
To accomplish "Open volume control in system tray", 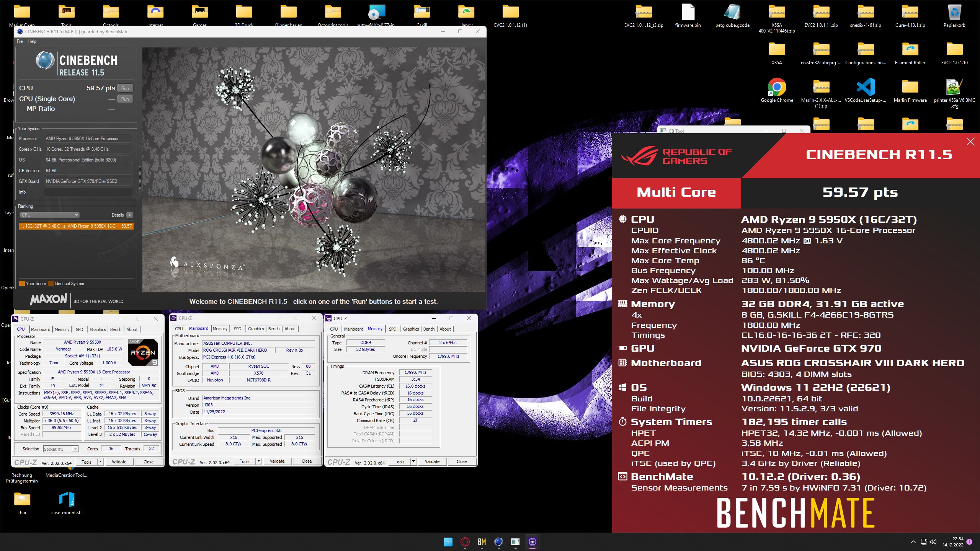I will (933, 542).
